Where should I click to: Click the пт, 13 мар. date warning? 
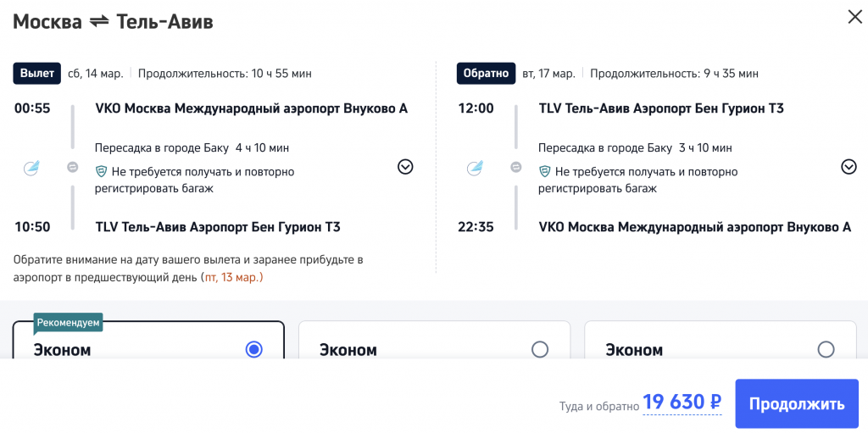click(x=231, y=277)
